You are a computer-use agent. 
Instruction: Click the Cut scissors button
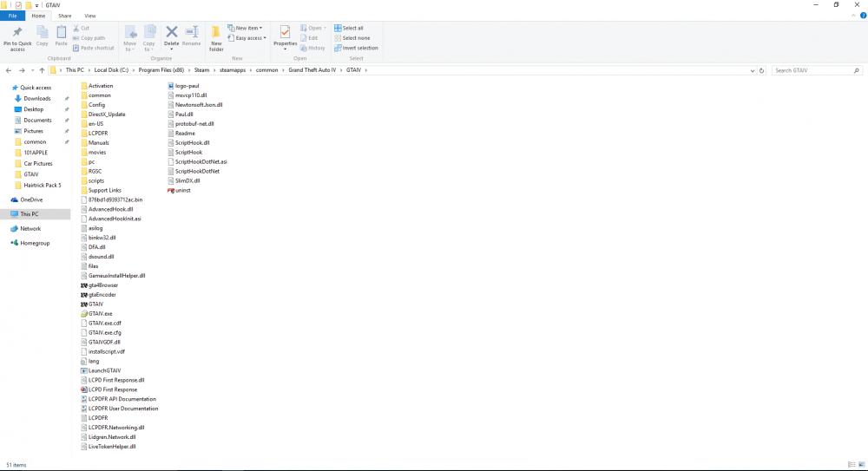click(82, 29)
